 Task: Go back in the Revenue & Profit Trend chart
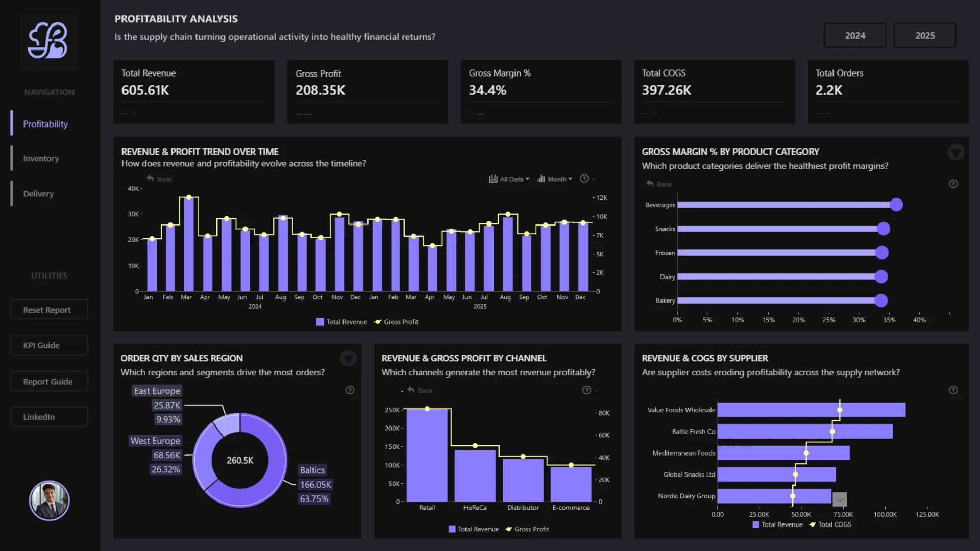tap(159, 179)
